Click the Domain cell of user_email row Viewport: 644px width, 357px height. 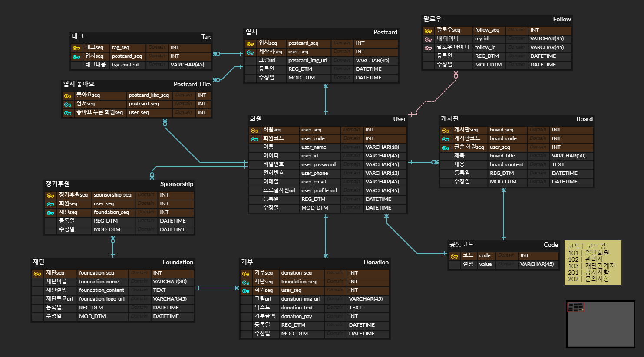(x=352, y=182)
